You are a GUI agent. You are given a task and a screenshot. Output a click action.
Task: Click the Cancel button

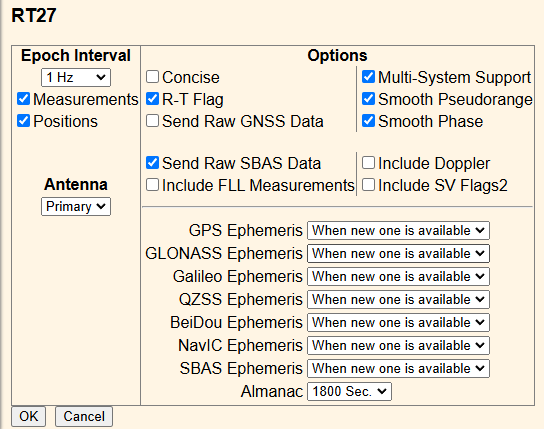(84, 417)
